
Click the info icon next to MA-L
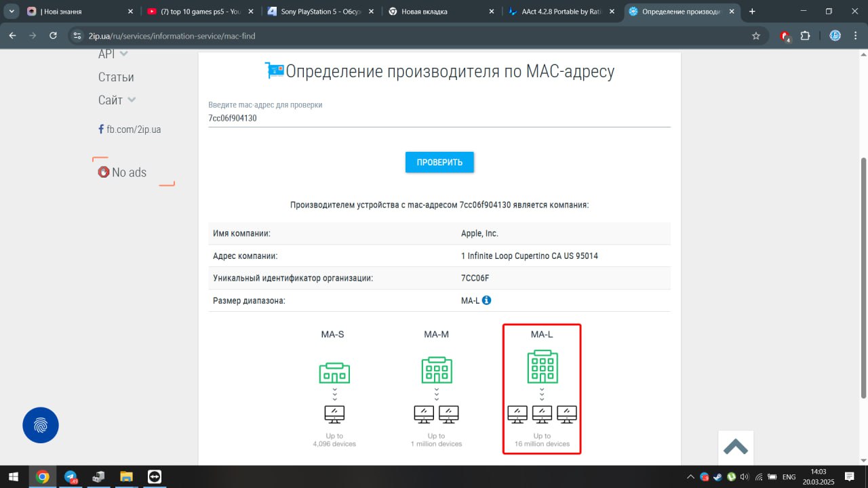pyautogui.click(x=486, y=300)
